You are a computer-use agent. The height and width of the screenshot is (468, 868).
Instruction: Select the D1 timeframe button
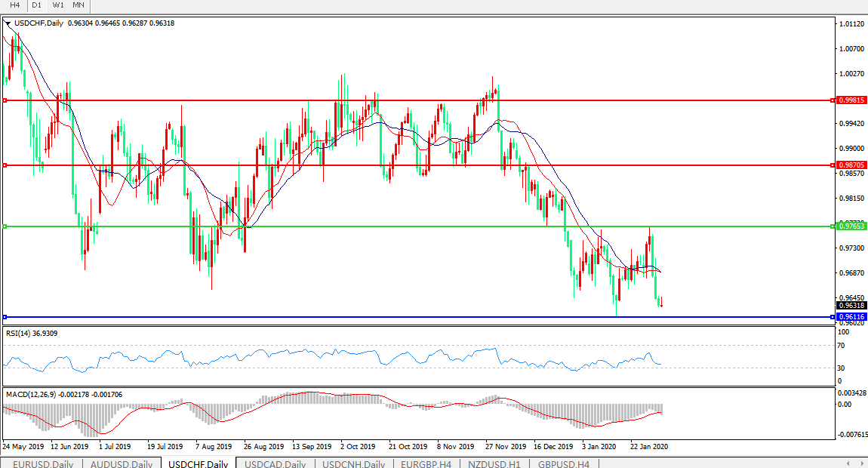[x=36, y=5]
